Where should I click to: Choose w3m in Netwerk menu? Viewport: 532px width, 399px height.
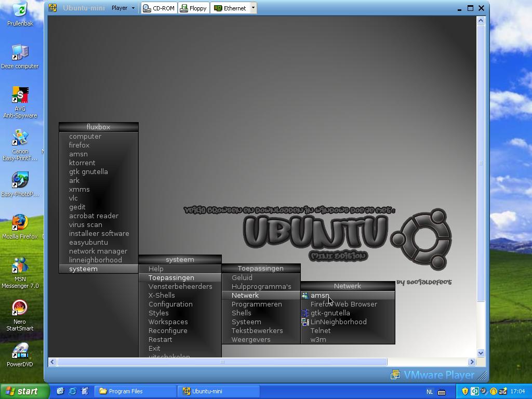(x=348, y=340)
